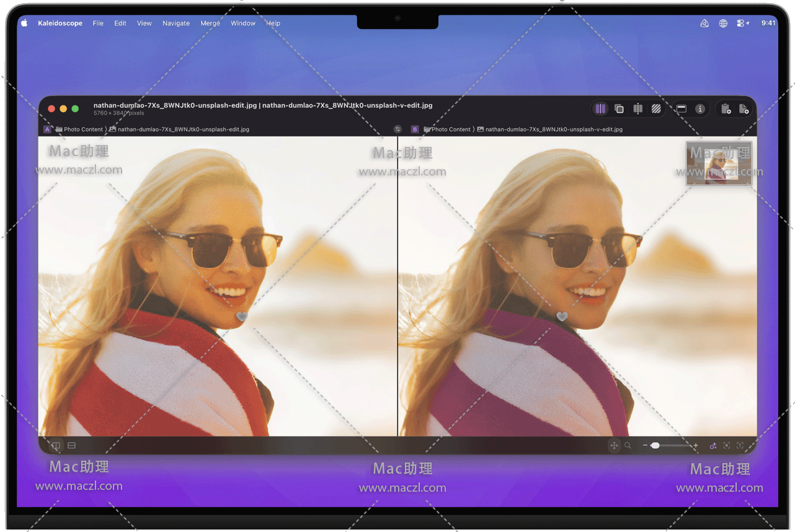Open the Merge menu
Image resolution: width=795 pixels, height=532 pixels.
[210, 23]
